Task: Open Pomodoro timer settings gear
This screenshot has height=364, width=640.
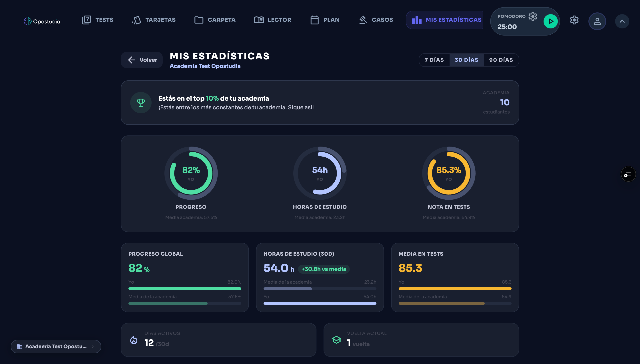Action: click(x=533, y=16)
